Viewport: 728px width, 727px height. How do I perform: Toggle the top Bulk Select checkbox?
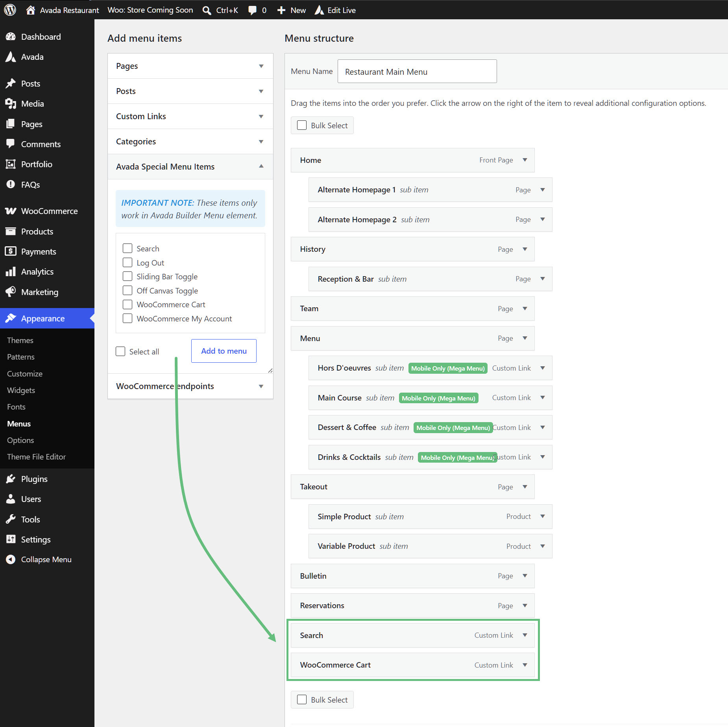point(302,125)
